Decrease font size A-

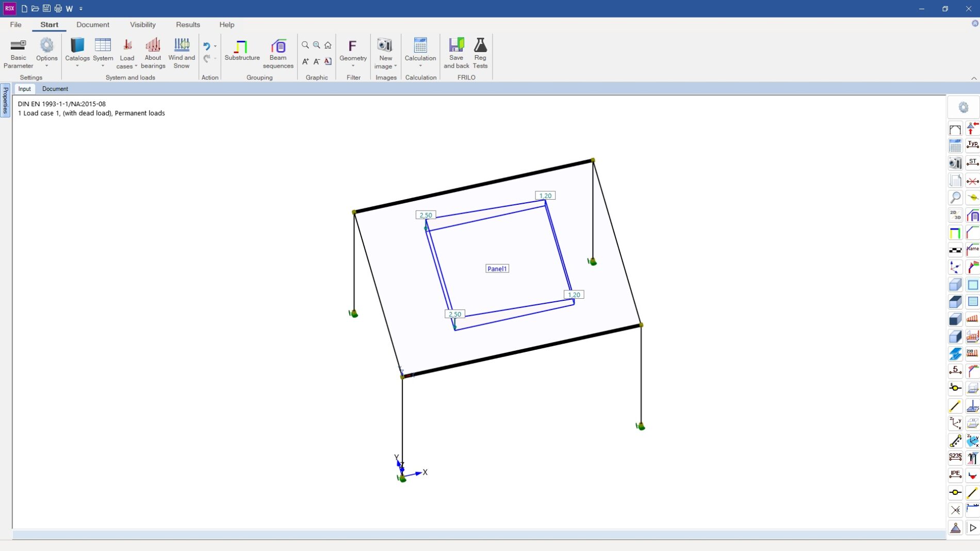coord(317,61)
